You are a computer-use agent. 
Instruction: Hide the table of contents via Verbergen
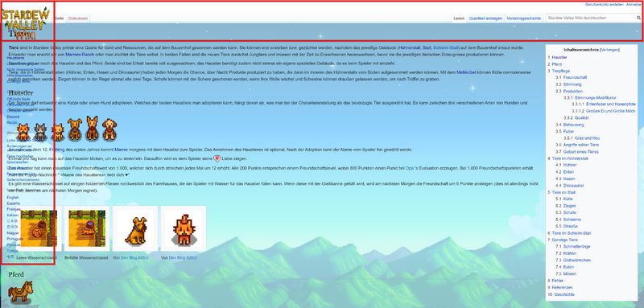click(x=609, y=49)
